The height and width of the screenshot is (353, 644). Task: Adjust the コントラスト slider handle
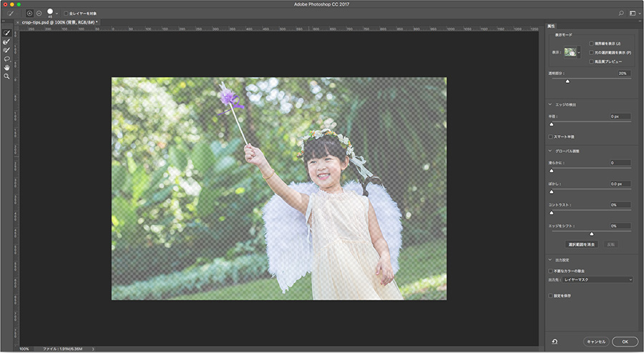point(552,213)
